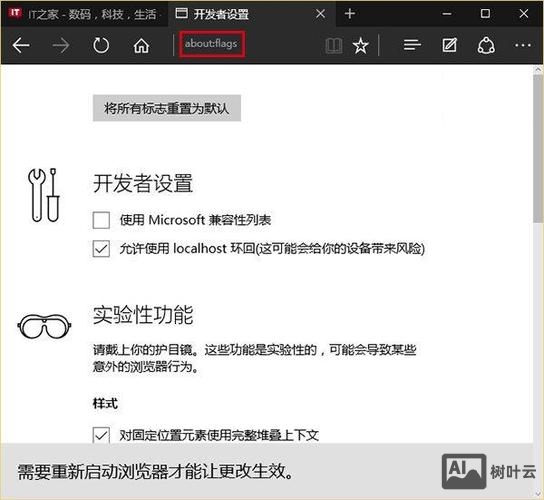Toggle 对固定位置元素使用完整堆叠上下文 checkbox
This screenshot has width=544, height=500.
[x=101, y=435]
